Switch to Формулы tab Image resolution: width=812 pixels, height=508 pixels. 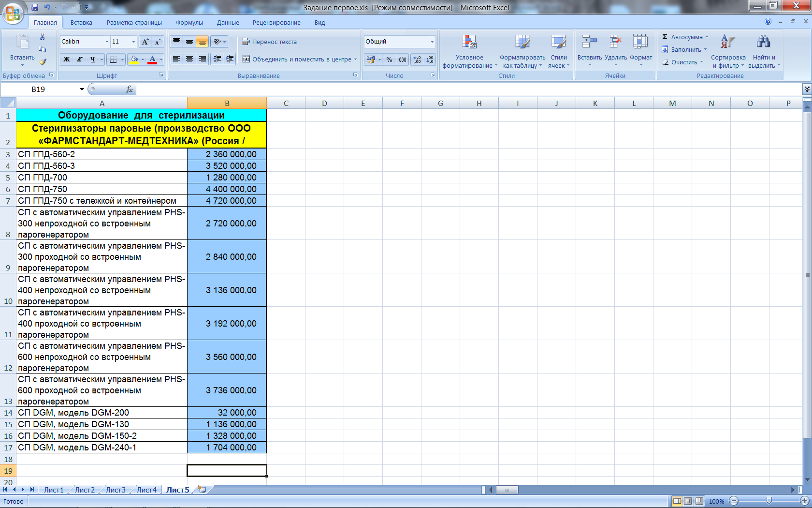(189, 22)
